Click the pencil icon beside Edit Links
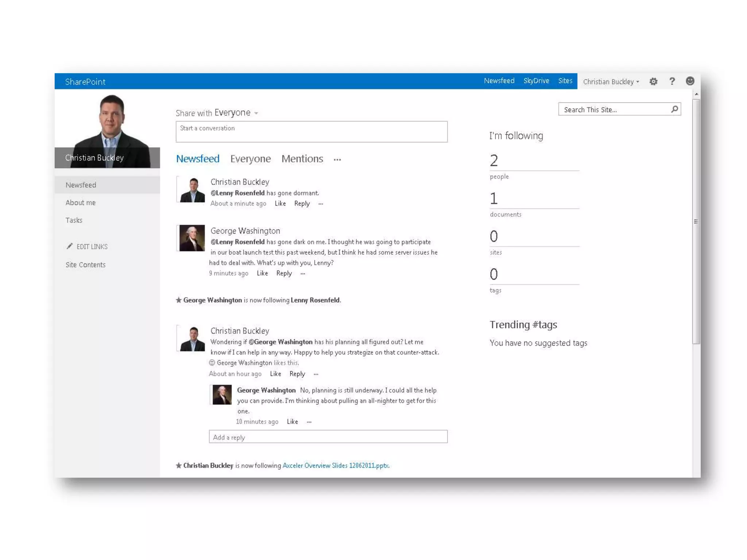Viewport: 747px width, 560px height. pos(70,246)
